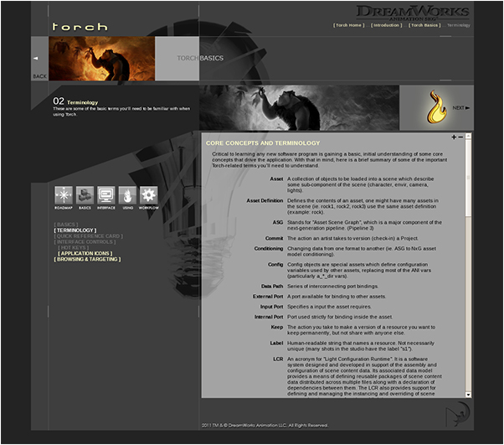Open BROWSING & TARGETING menu item
504x445 pixels.
87,259
